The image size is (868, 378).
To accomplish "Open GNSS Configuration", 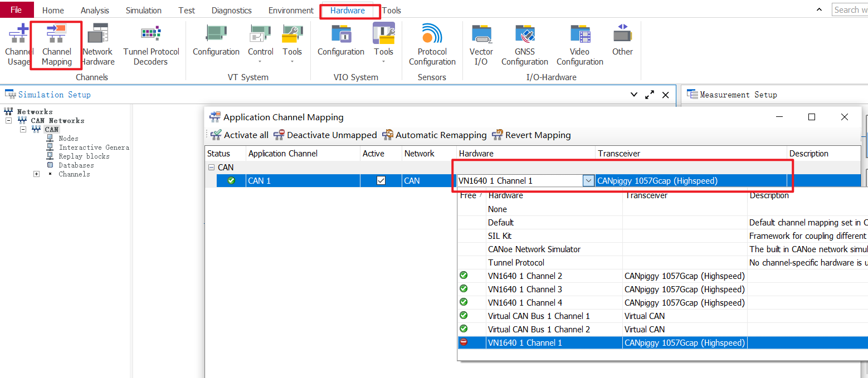I will [x=524, y=46].
